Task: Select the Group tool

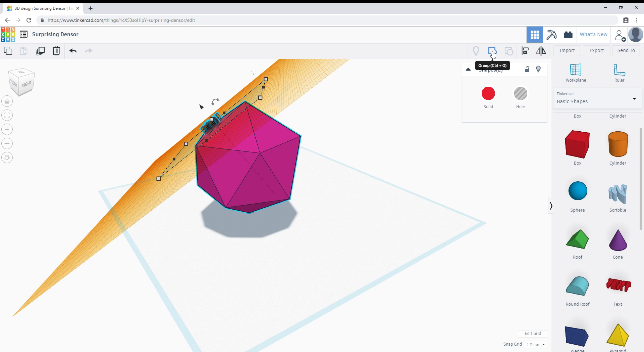Action: click(492, 51)
